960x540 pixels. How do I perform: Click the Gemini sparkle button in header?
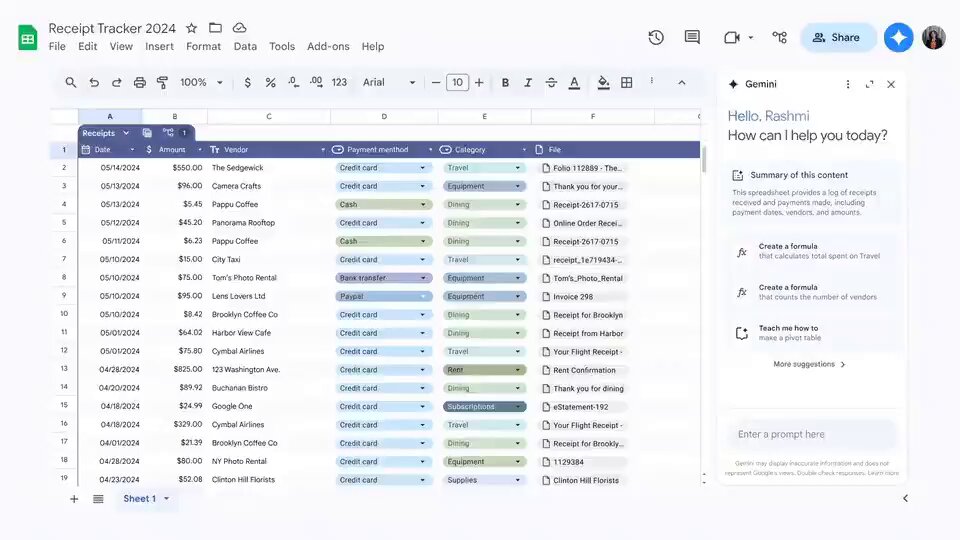[898, 37]
